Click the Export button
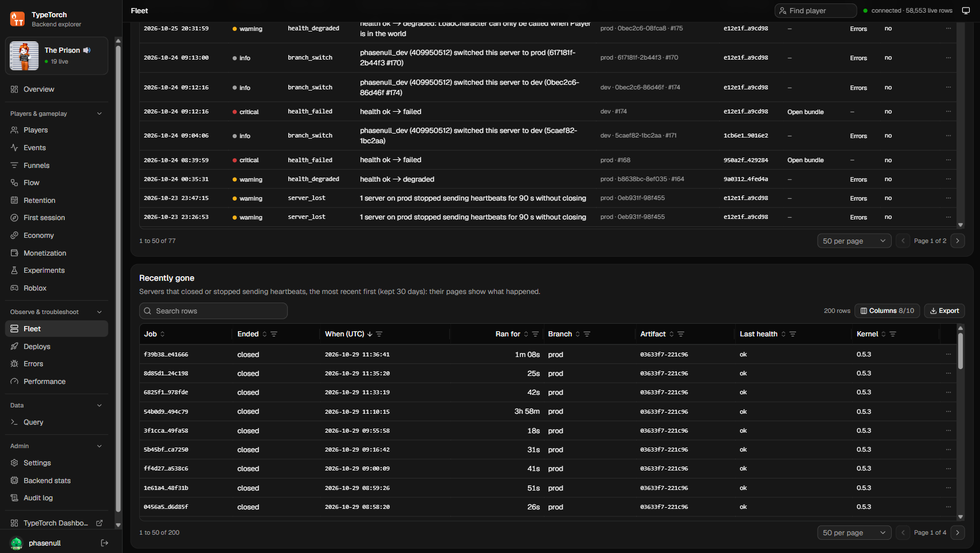The width and height of the screenshot is (980, 553). coord(944,311)
